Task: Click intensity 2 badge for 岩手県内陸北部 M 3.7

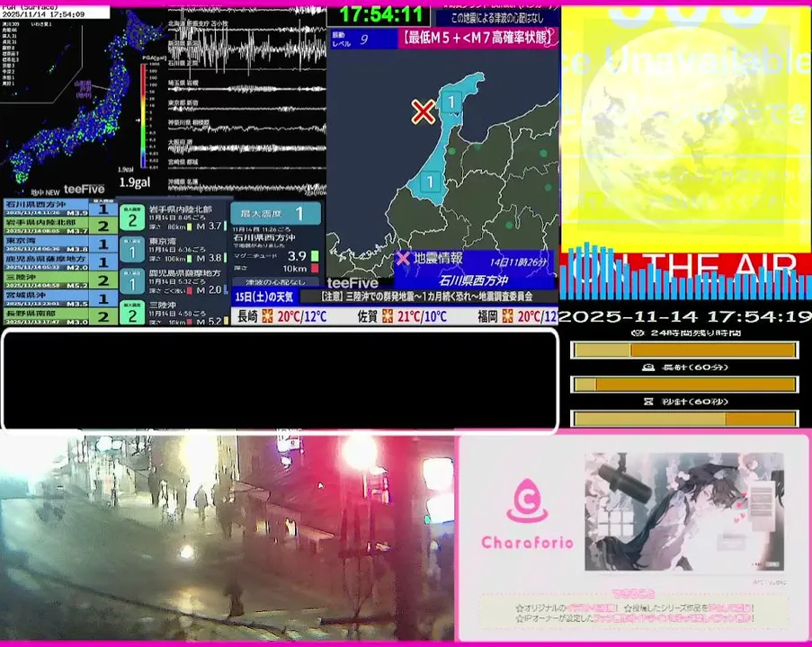Action: point(132,217)
